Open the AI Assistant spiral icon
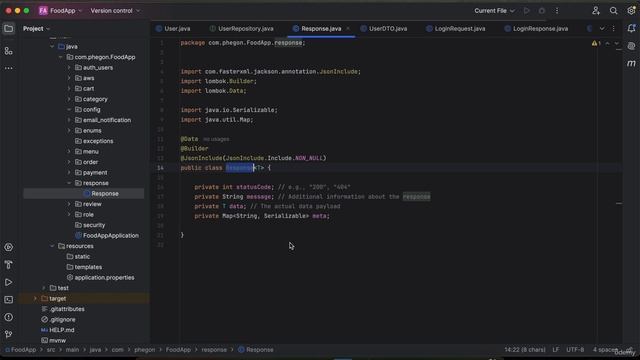 [x=631, y=46]
